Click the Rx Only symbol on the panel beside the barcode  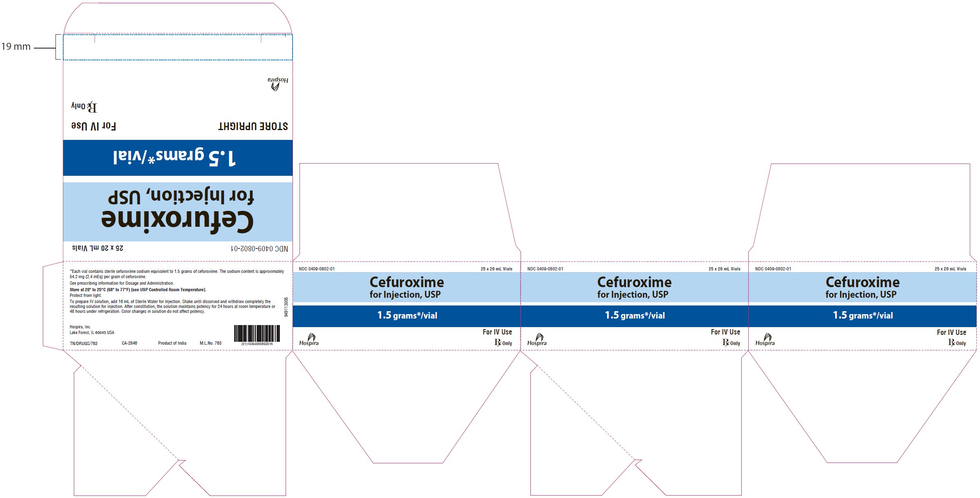pos(503,343)
